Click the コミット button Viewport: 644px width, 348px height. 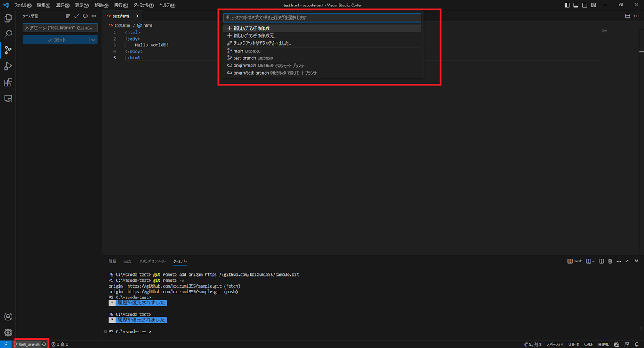pos(55,40)
